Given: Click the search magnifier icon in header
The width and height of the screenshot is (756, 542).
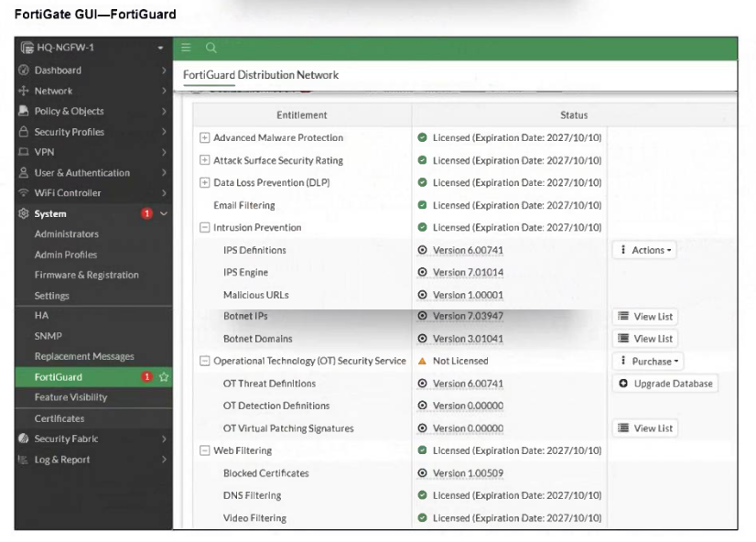Looking at the screenshot, I should coord(210,47).
